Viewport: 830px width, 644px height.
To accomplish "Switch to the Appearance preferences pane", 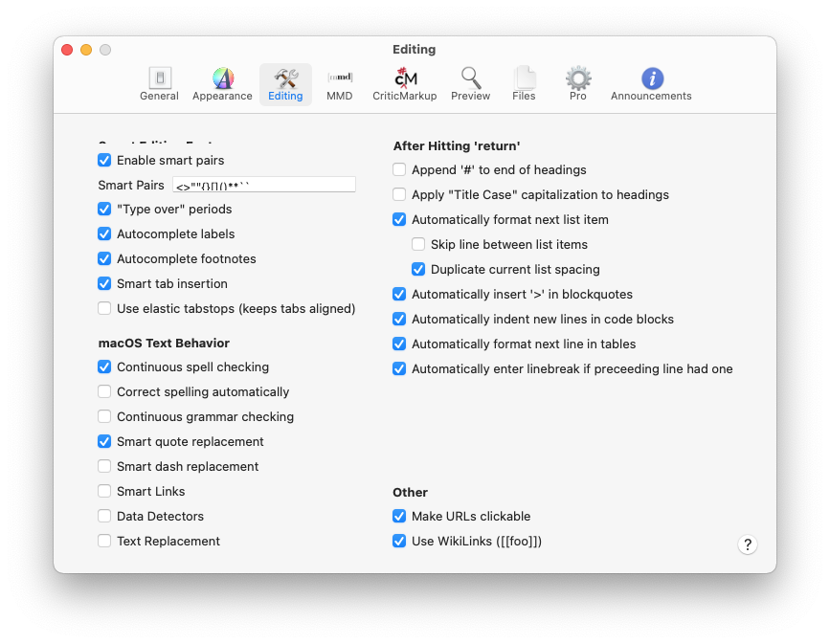I will pyautogui.click(x=222, y=84).
